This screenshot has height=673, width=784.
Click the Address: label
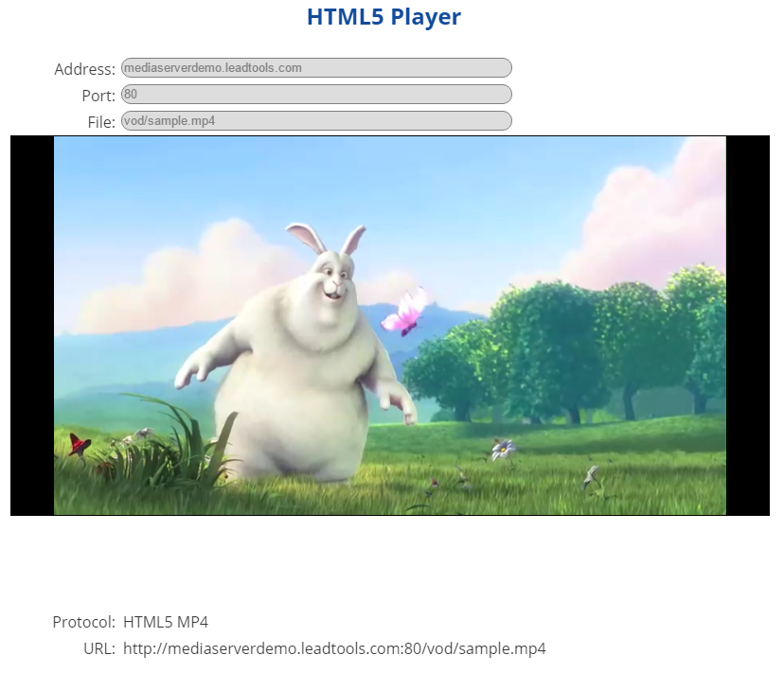84,69
